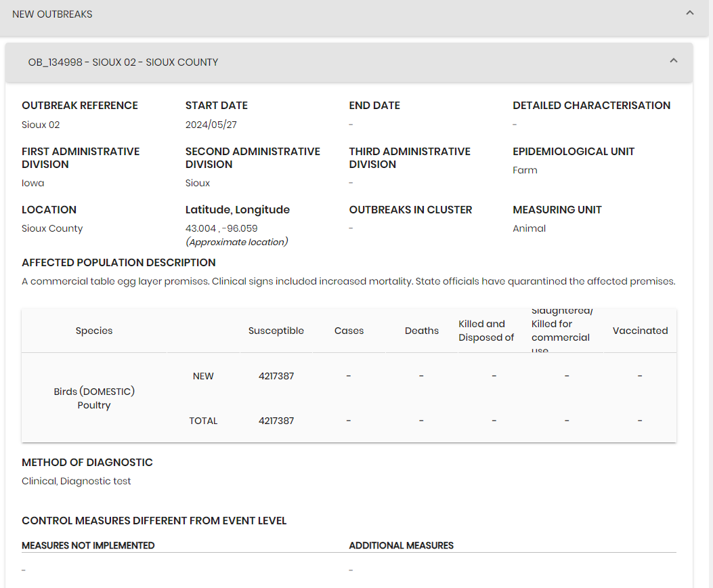Click the Measures Not Implemented heading
Screen dimensions: 713x588
coord(88,545)
